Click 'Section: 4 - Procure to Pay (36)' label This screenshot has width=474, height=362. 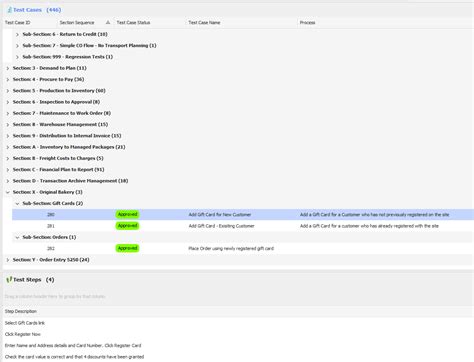(48, 79)
